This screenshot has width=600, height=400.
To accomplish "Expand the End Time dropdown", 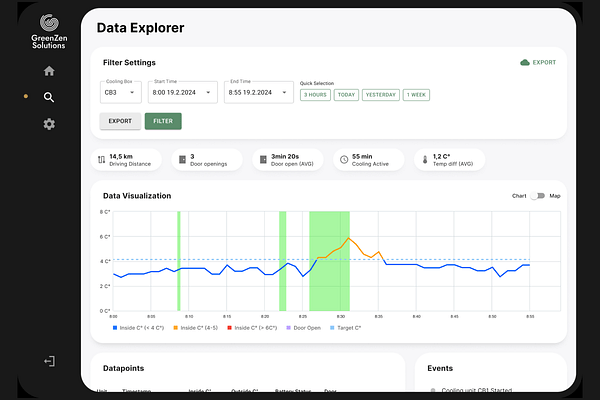I will coord(258,93).
